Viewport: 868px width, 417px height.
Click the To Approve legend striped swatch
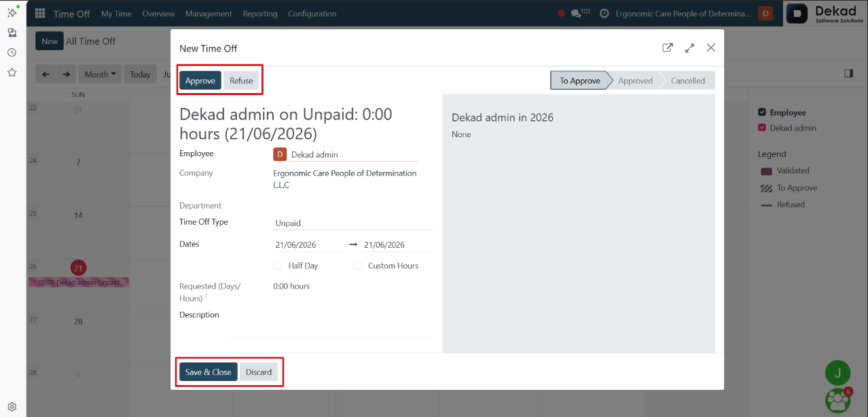tap(767, 188)
